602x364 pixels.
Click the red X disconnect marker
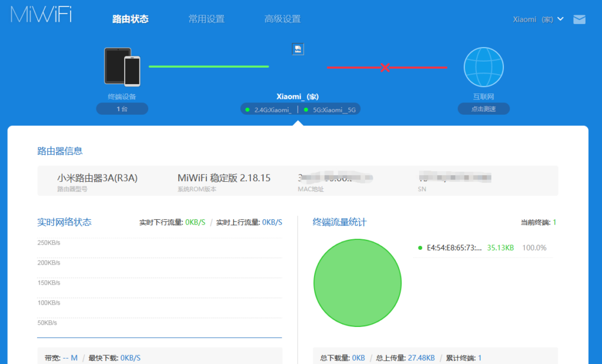click(384, 68)
